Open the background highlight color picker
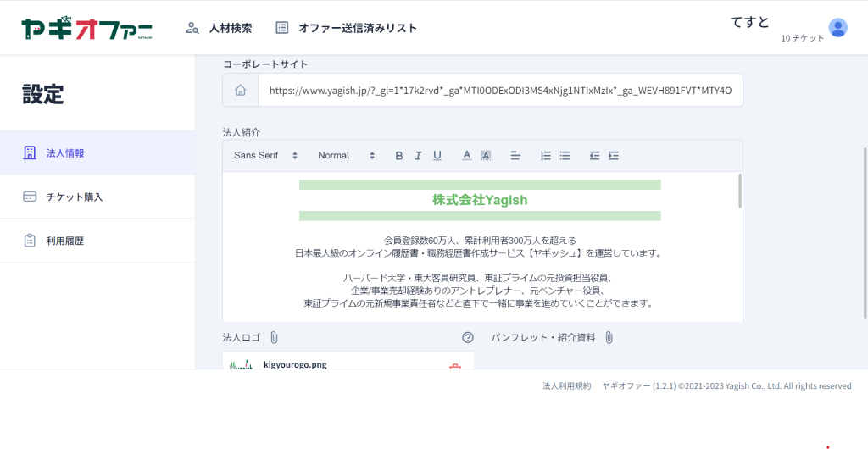Viewport: 868px width, 449px height. [486, 156]
